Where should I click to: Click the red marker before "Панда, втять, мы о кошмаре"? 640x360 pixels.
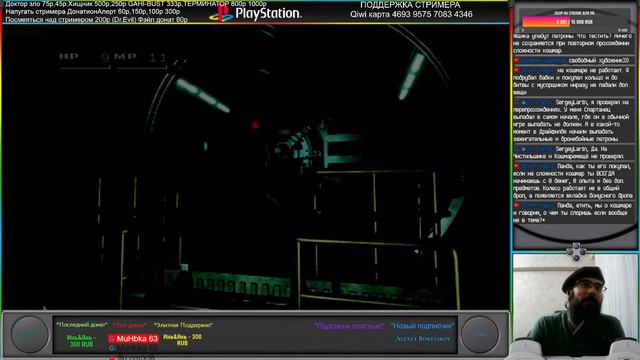(x=516, y=205)
